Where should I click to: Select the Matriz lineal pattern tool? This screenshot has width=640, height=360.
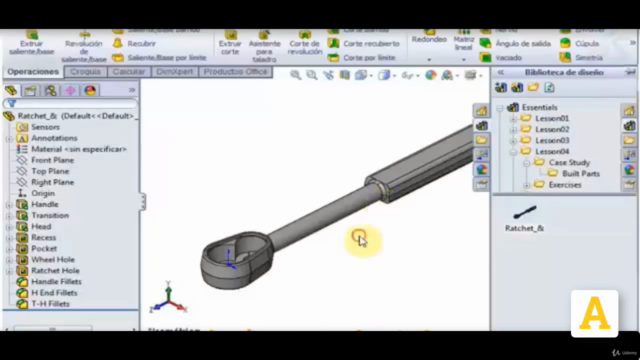[464, 40]
